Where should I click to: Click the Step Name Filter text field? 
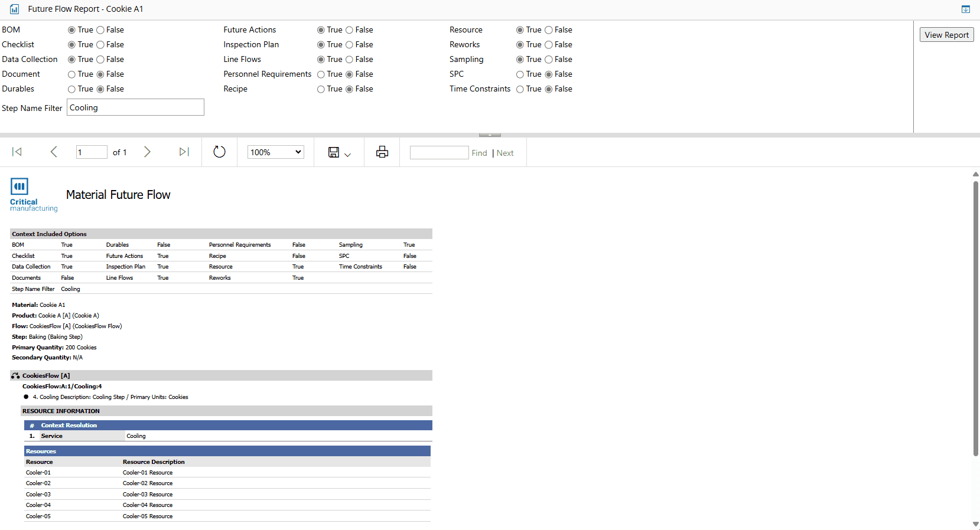point(135,107)
